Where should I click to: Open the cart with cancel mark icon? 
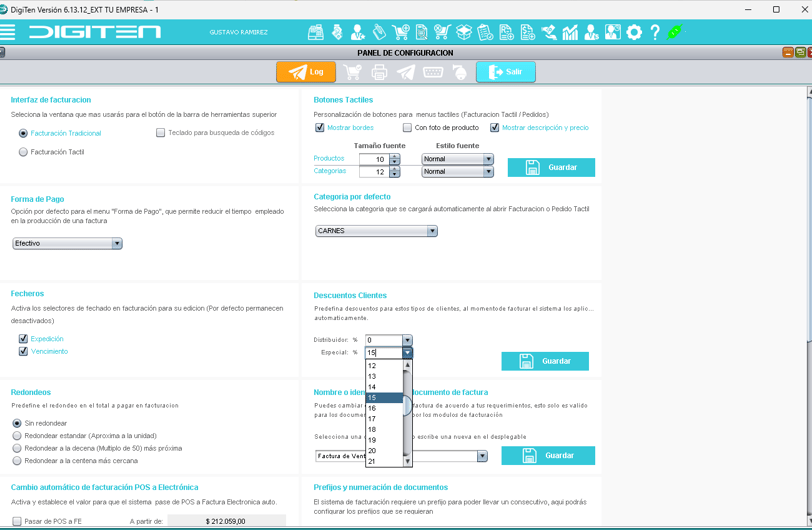pos(442,32)
